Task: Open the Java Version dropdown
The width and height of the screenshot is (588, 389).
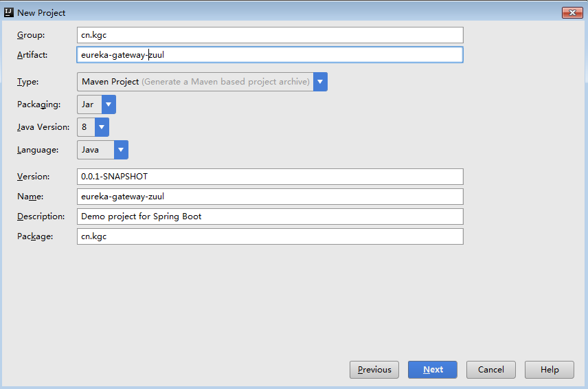Action: [x=102, y=127]
